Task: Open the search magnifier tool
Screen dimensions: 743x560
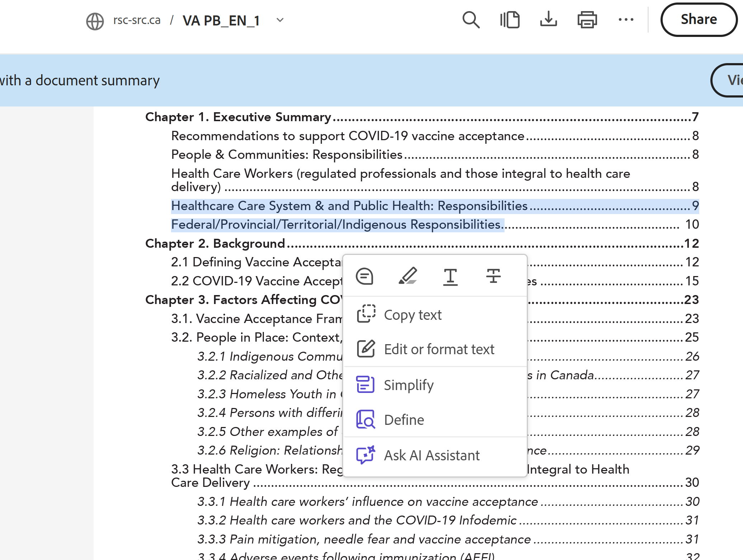Action: (471, 20)
